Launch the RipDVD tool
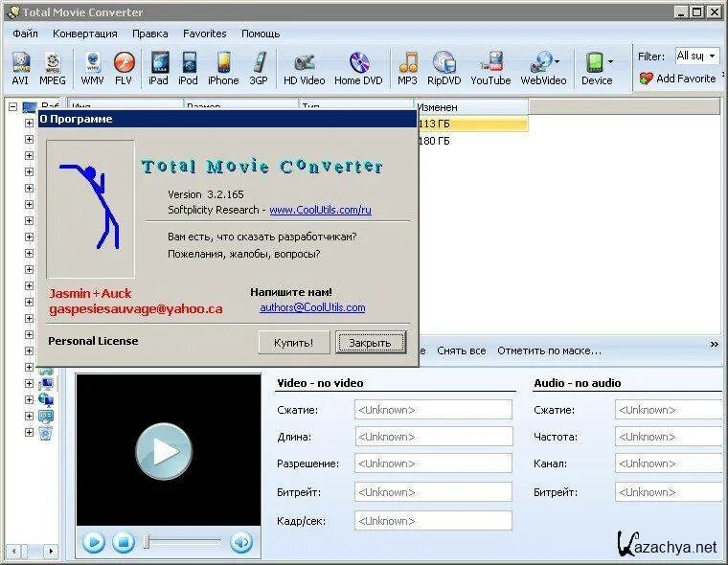 (x=444, y=68)
